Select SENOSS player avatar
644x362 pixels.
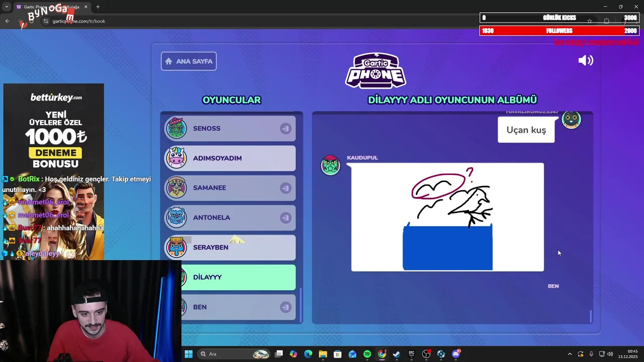pos(176,128)
